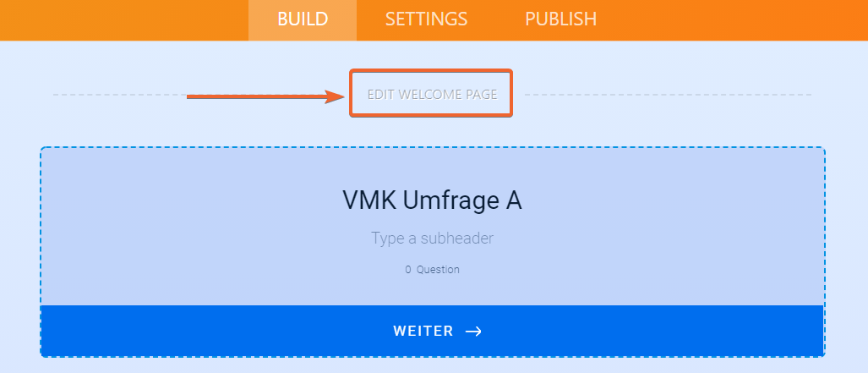Click the question count number 0

[x=407, y=270]
